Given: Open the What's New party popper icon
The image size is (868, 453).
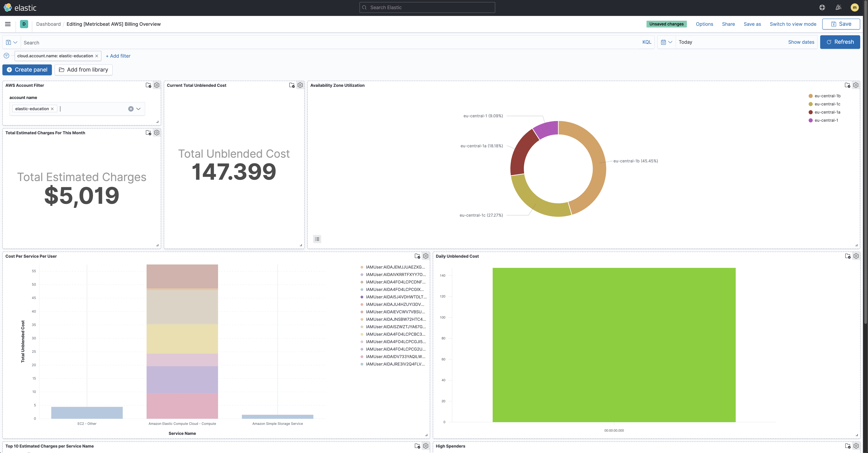Looking at the screenshot, I should tap(838, 7).
